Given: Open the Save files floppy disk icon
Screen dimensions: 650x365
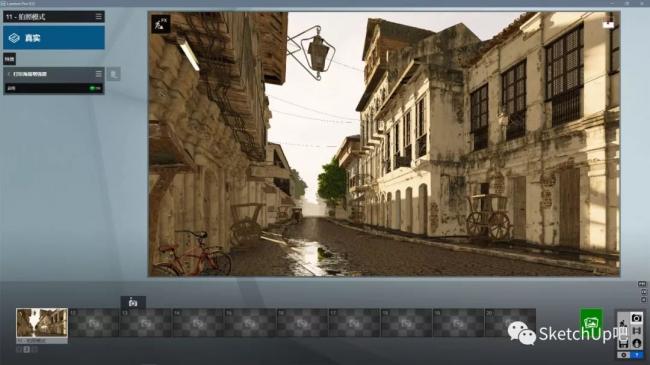Looking at the screenshot, I should click(623, 344).
